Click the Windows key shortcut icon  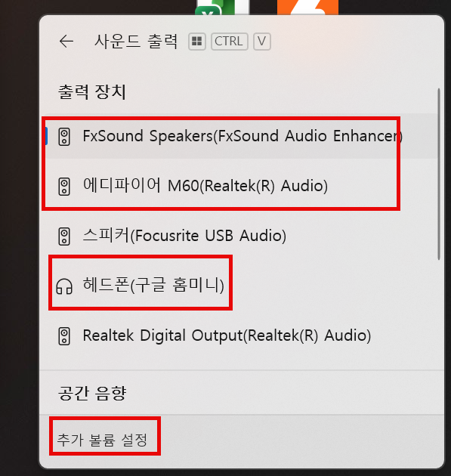coord(197,42)
